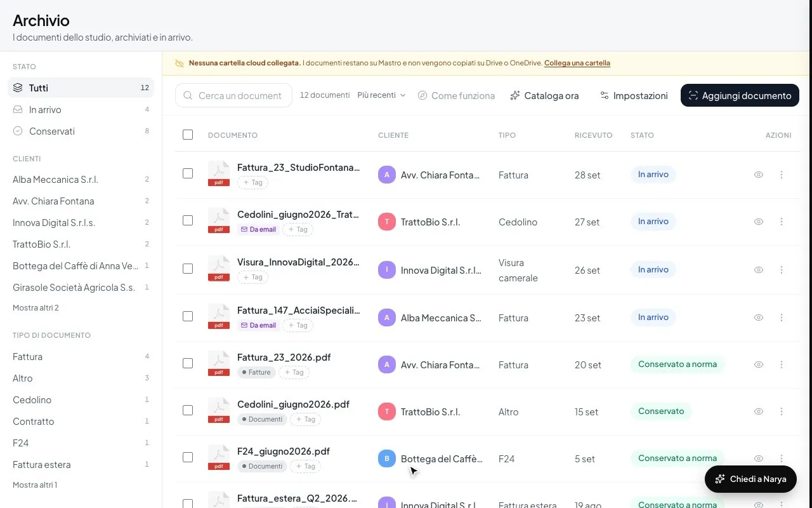This screenshot has width=812, height=508.
Task: Open Impostazioni
Action: (634, 95)
